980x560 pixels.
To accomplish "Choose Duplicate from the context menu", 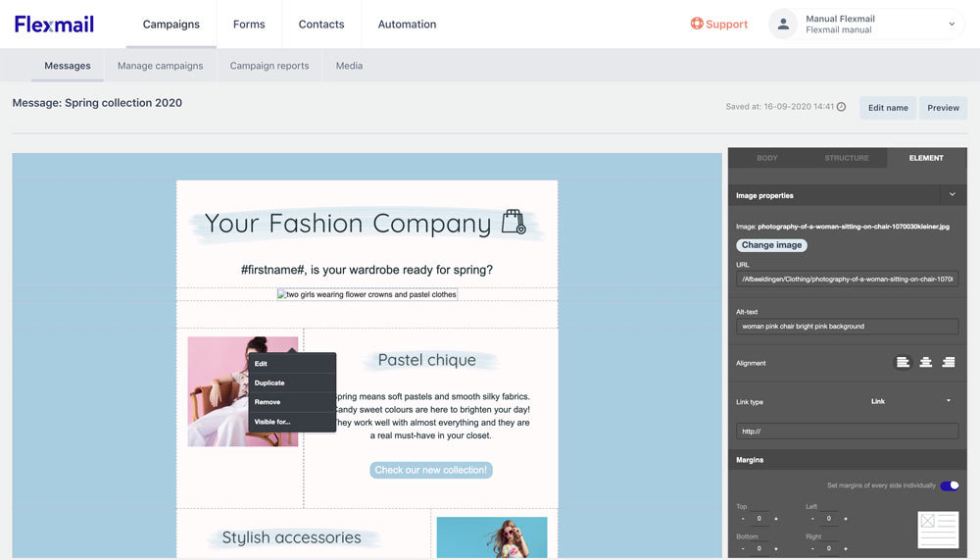I will point(269,382).
